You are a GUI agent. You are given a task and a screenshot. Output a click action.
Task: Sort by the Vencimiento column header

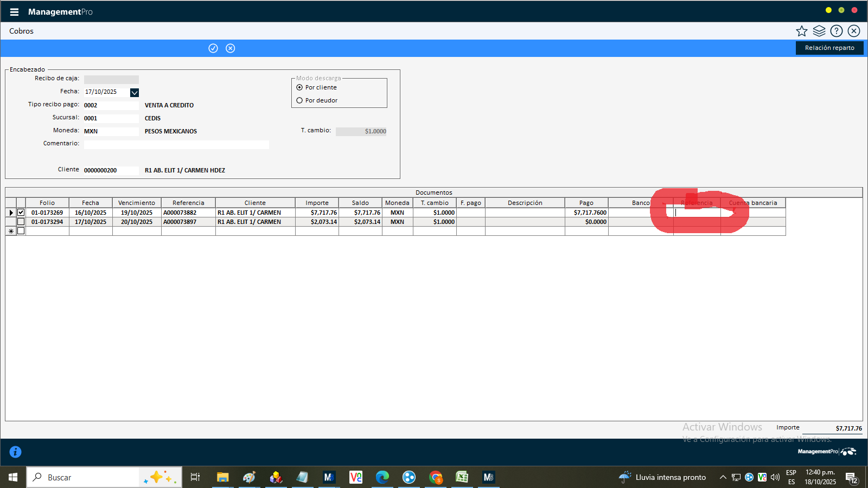pos(137,203)
